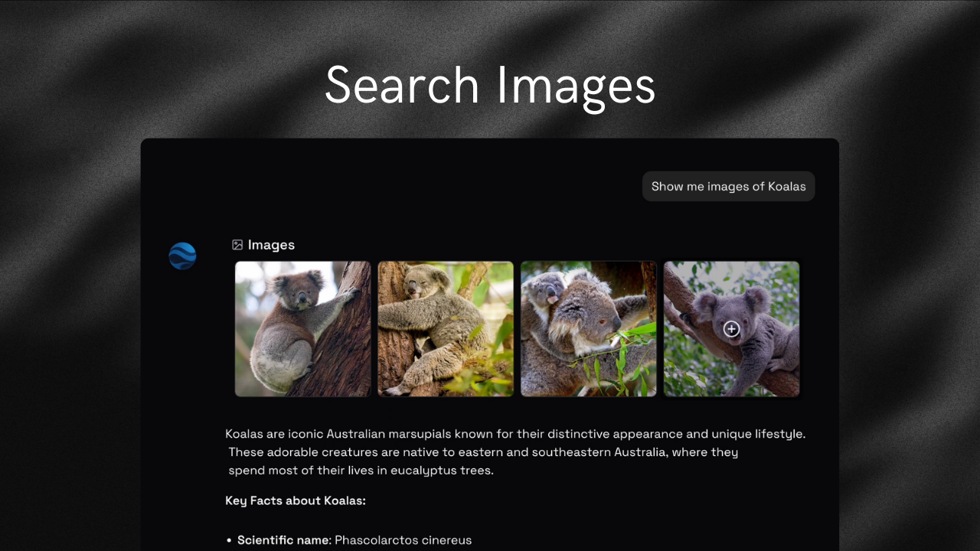Click the "Phascolarctos cinereus" text

[x=403, y=540]
